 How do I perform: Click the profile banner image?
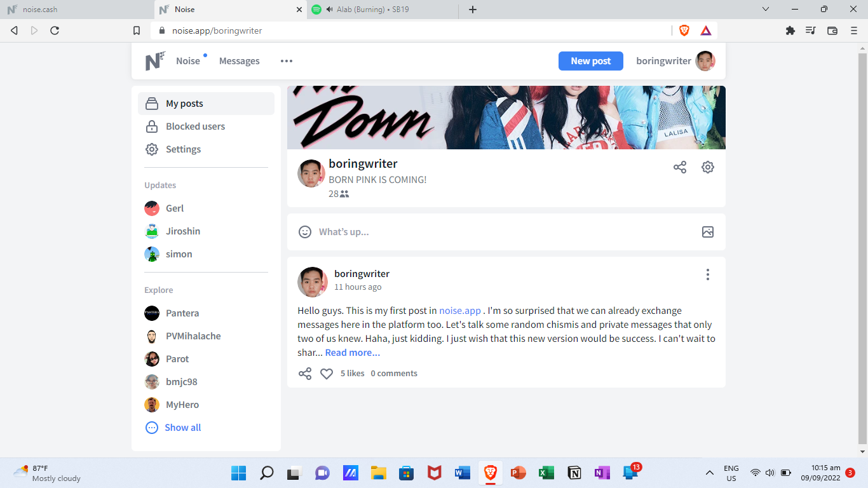pos(506,118)
